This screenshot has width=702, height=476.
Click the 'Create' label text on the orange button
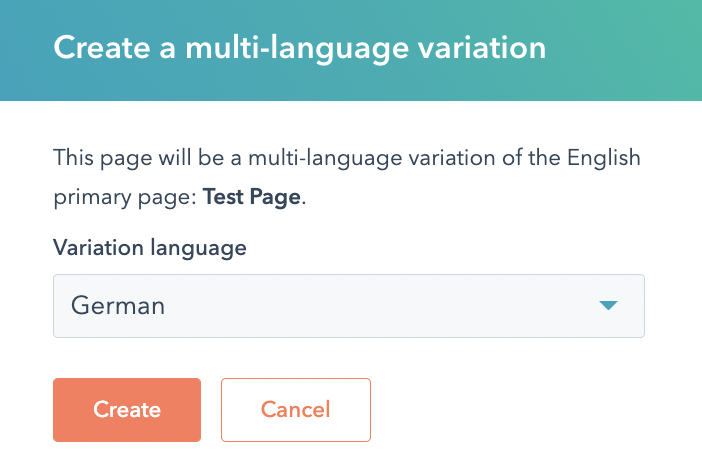[127, 410]
